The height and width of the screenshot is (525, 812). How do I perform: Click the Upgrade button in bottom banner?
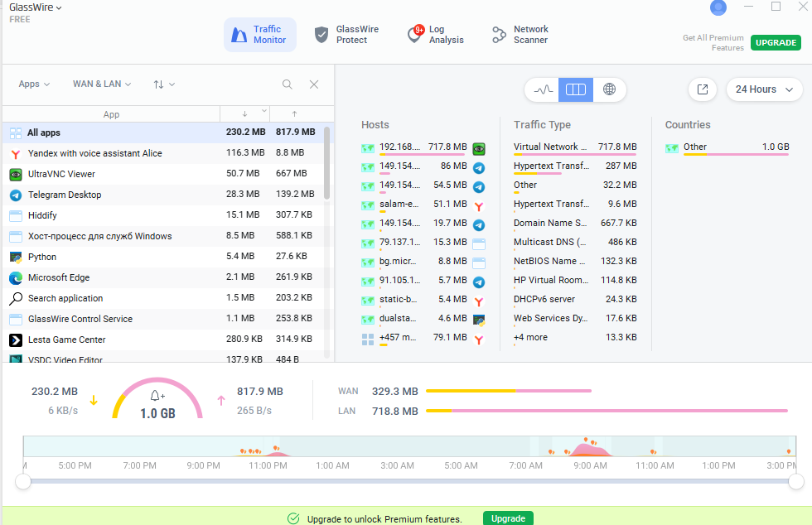[x=508, y=518]
